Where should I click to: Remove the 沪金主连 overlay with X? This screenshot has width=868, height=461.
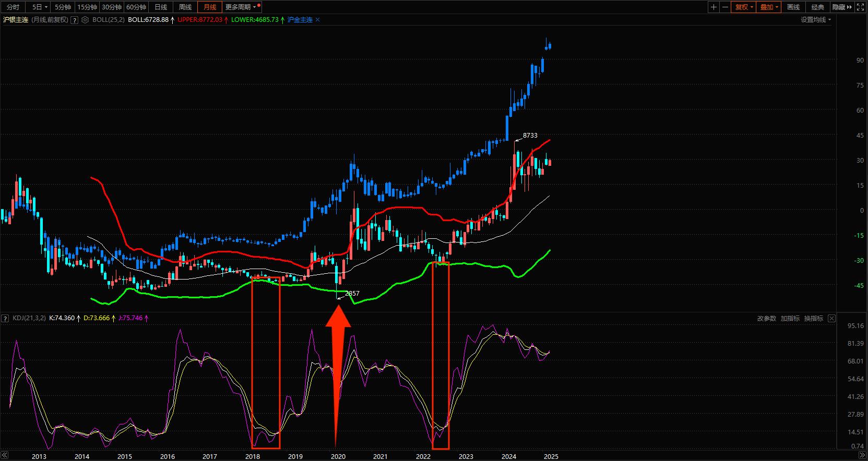pos(318,20)
